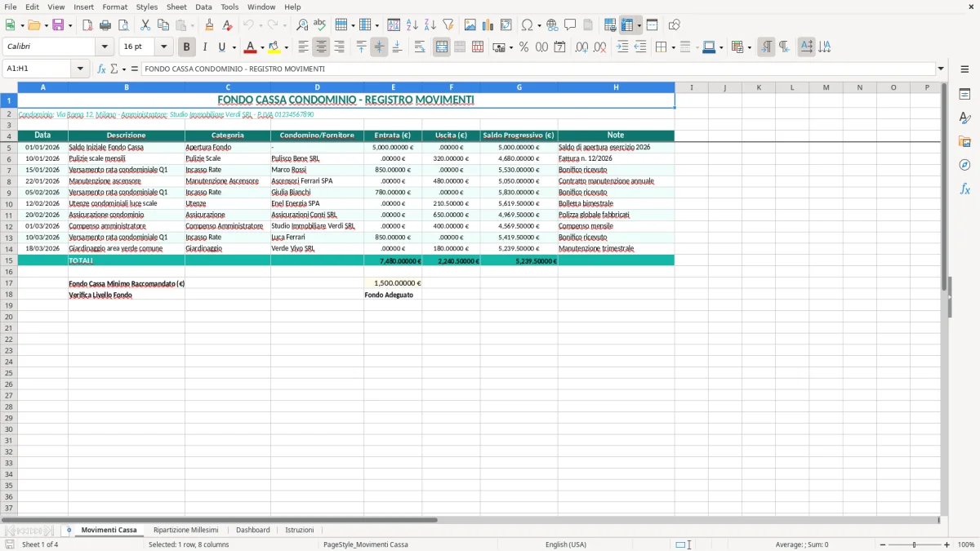Click Add Decimal Place icon

click(581, 47)
